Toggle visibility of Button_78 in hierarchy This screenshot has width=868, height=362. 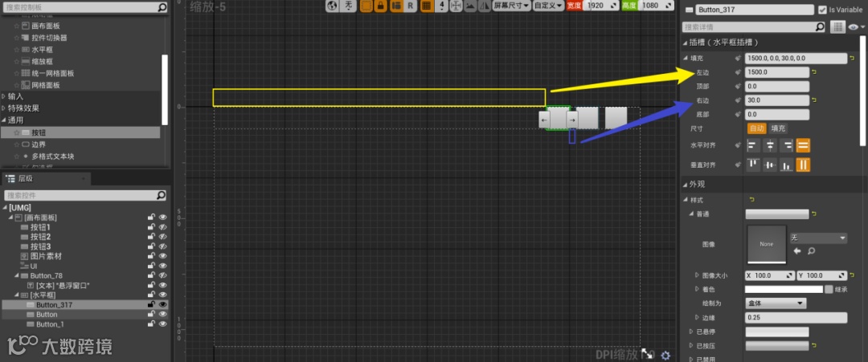(x=162, y=275)
